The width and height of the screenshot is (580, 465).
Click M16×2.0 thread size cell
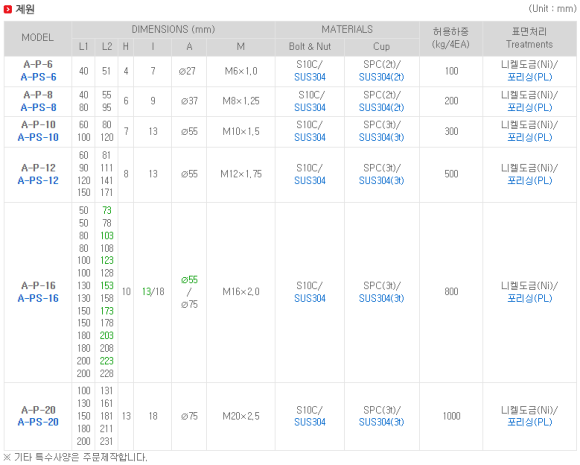click(x=241, y=292)
